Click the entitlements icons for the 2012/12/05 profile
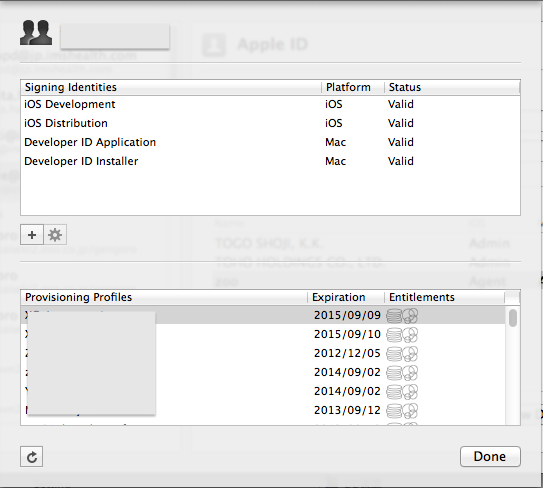Screen dimensions: 543x488 (x=402, y=354)
